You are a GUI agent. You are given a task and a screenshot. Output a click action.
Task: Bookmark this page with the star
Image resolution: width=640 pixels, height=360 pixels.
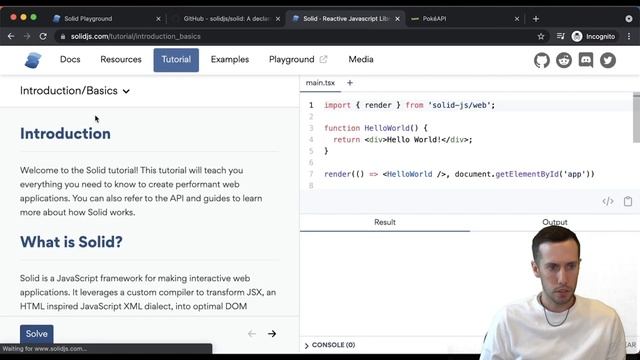541,36
